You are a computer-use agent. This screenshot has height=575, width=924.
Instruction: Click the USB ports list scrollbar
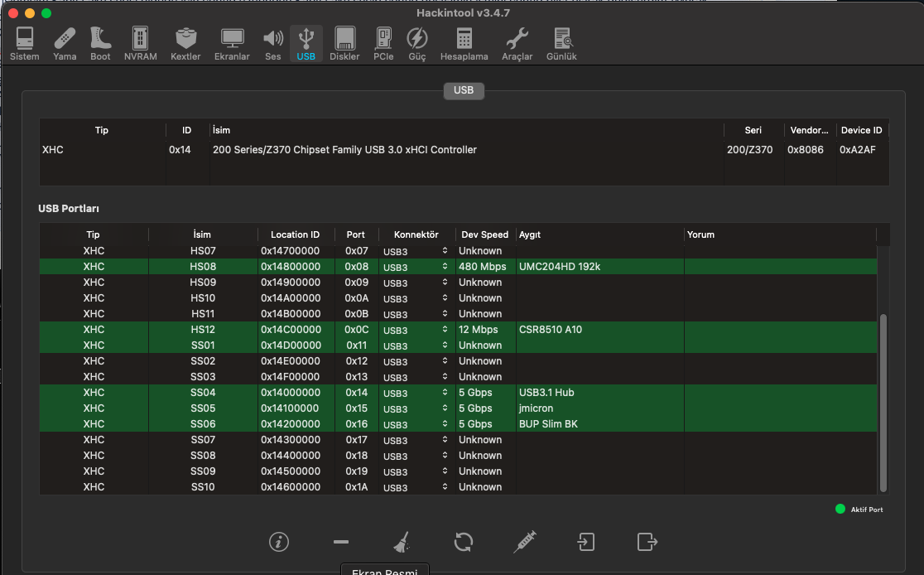pos(883,402)
